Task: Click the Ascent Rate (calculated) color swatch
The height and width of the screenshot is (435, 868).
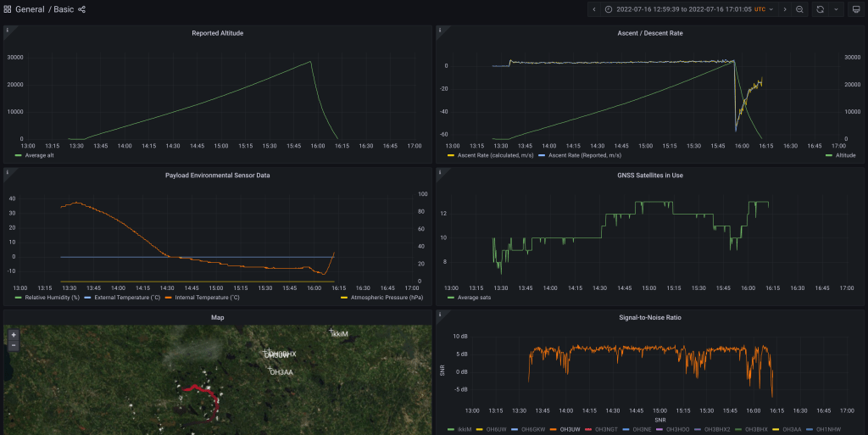Action: 450,155
